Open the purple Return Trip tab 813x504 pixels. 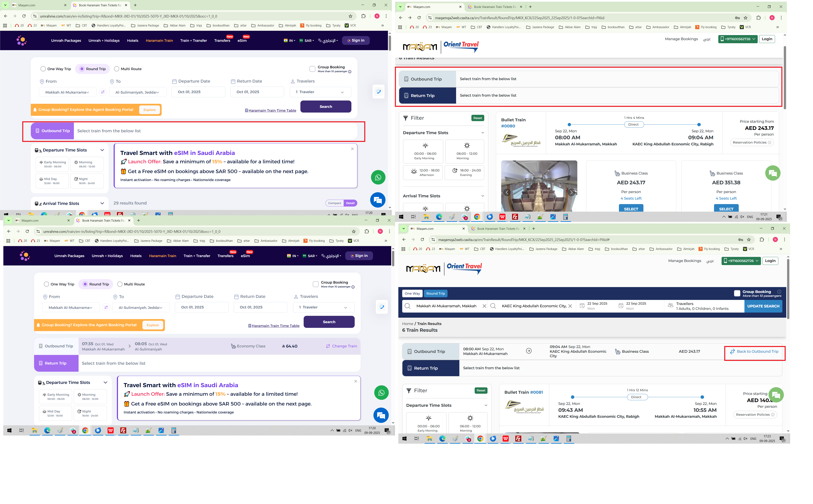point(56,363)
